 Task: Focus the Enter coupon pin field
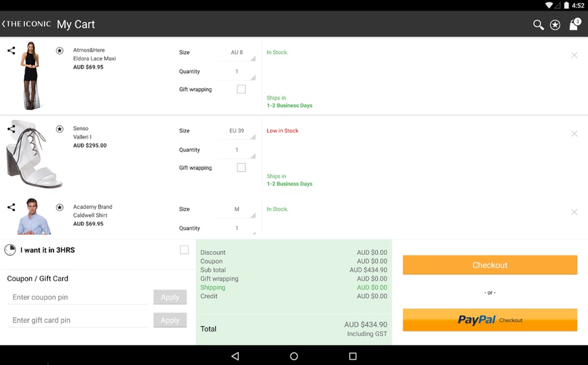coord(78,297)
